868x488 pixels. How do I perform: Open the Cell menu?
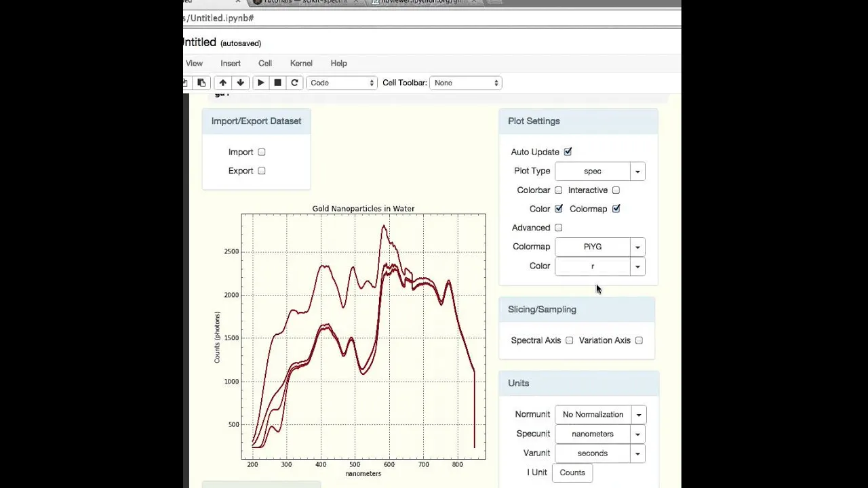[265, 63]
